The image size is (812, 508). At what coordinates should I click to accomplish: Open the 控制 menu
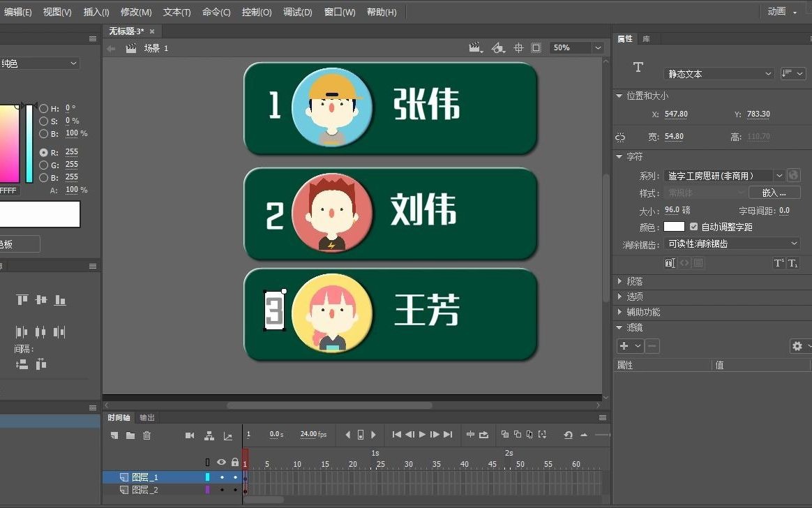(x=257, y=12)
